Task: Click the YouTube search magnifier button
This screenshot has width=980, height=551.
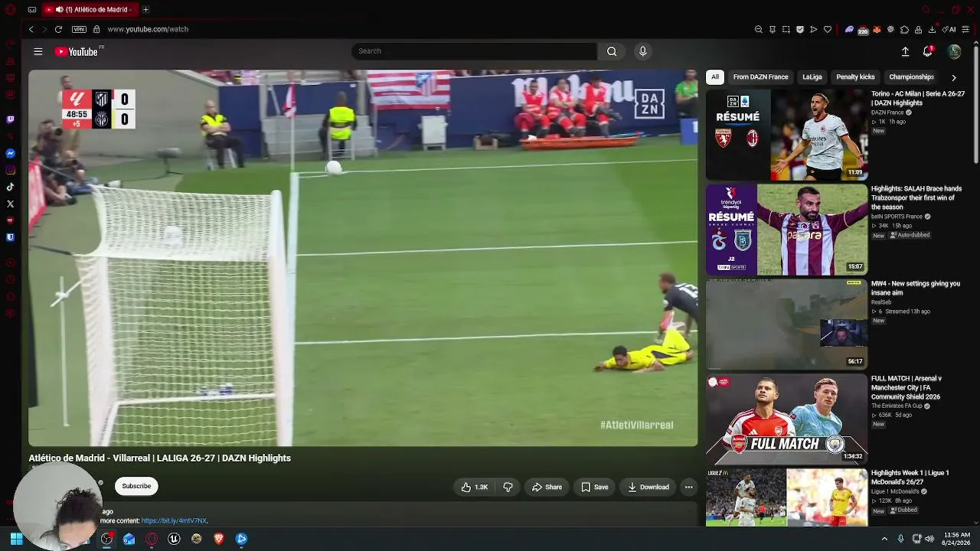Action: click(612, 51)
